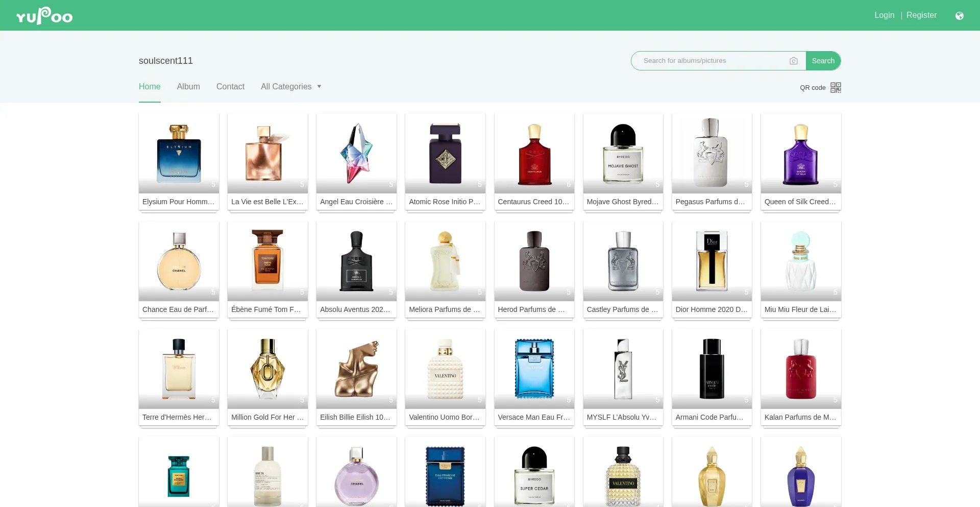Click the Register link

[921, 15]
